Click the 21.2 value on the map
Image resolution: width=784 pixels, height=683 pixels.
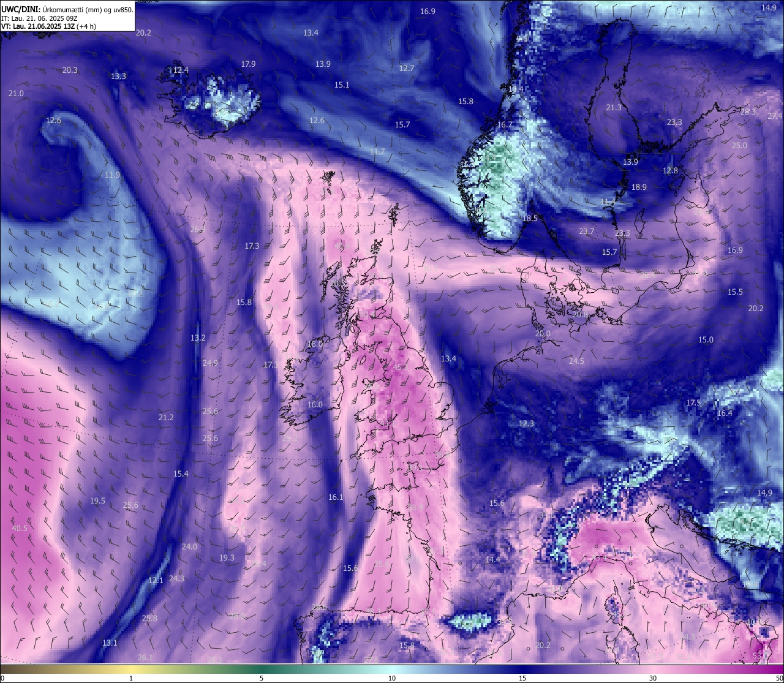click(x=166, y=417)
